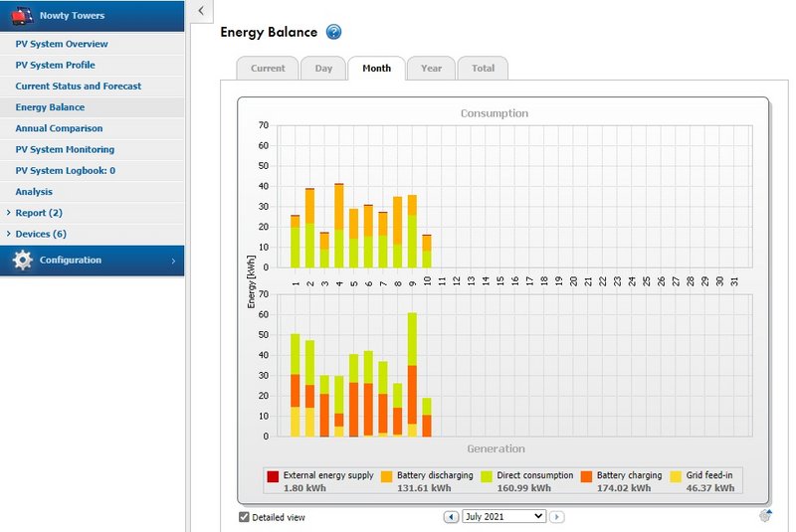796x532 pixels.
Task: Click the 160.99 kWh direct consumption value
Action: (x=524, y=488)
